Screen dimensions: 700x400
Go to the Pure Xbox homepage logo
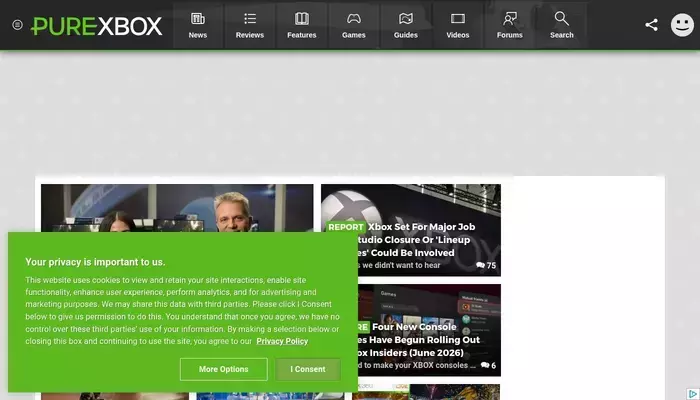tap(96, 26)
